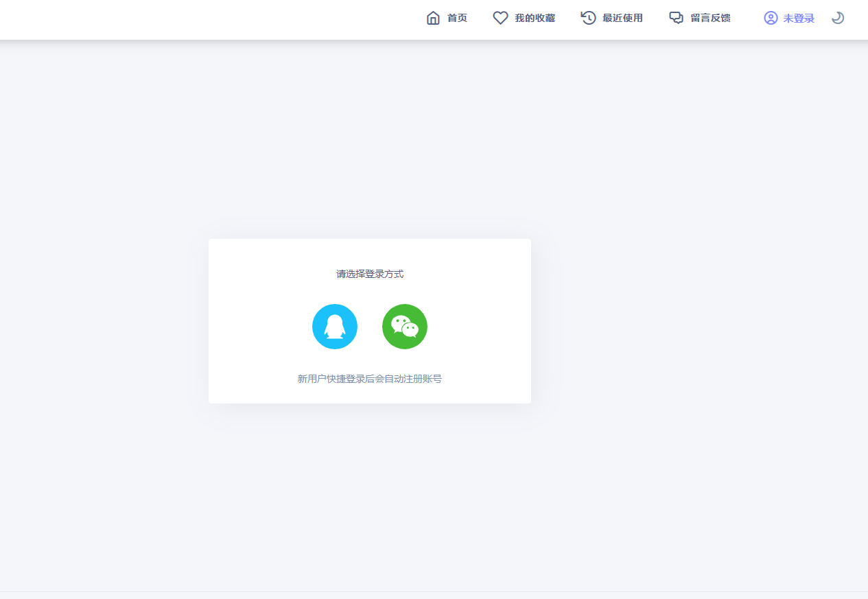The image size is (868, 599).
Task: Click the empty space between QQ and WeChat icons
Action: (370, 327)
